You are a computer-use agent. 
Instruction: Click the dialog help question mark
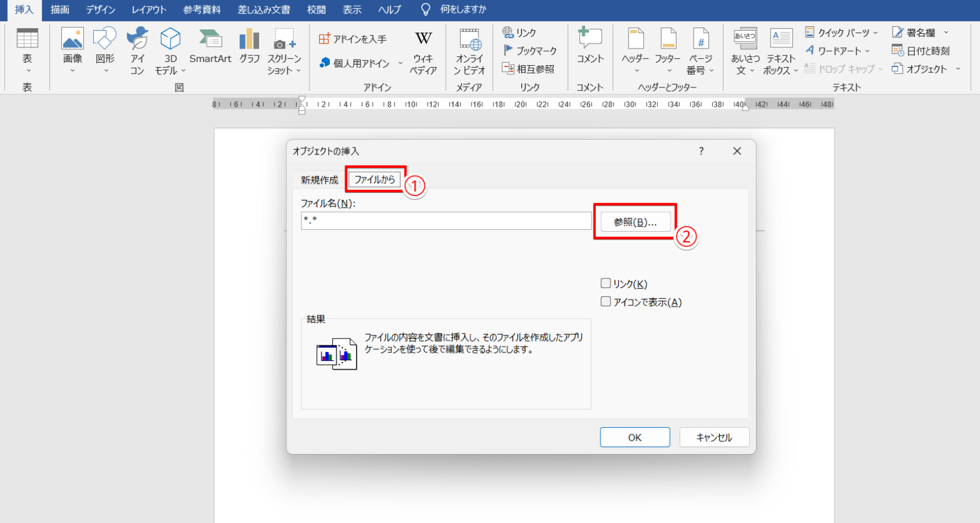pyautogui.click(x=701, y=151)
